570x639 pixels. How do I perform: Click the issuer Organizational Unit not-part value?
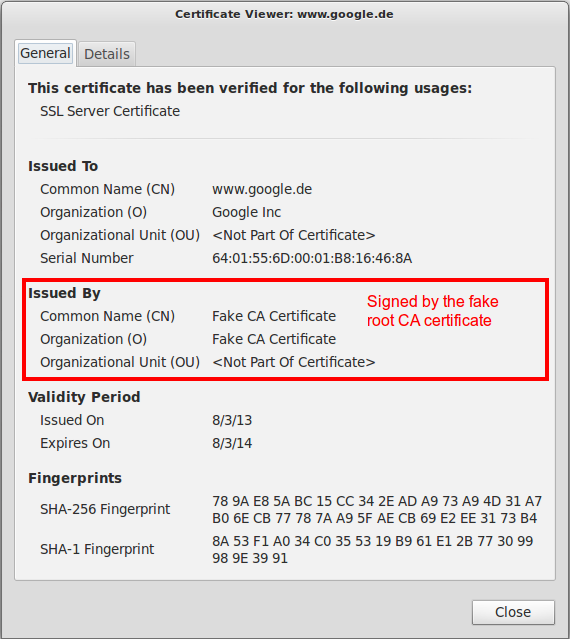coord(294,362)
